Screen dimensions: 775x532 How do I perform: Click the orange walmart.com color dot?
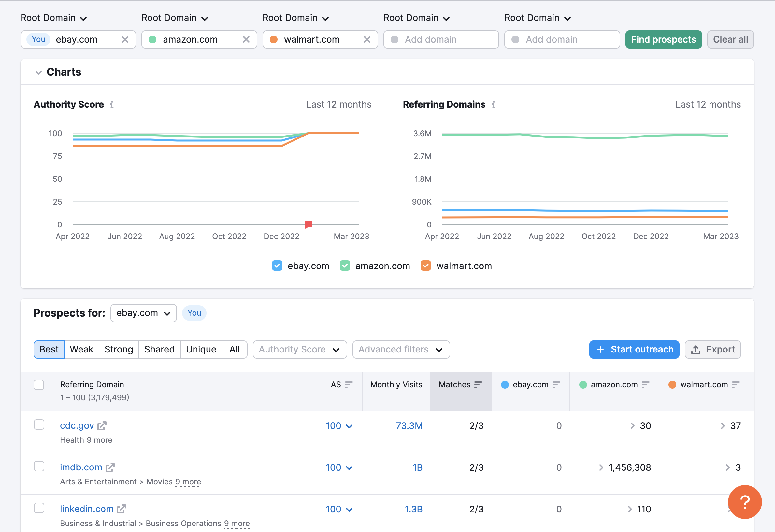tap(274, 39)
